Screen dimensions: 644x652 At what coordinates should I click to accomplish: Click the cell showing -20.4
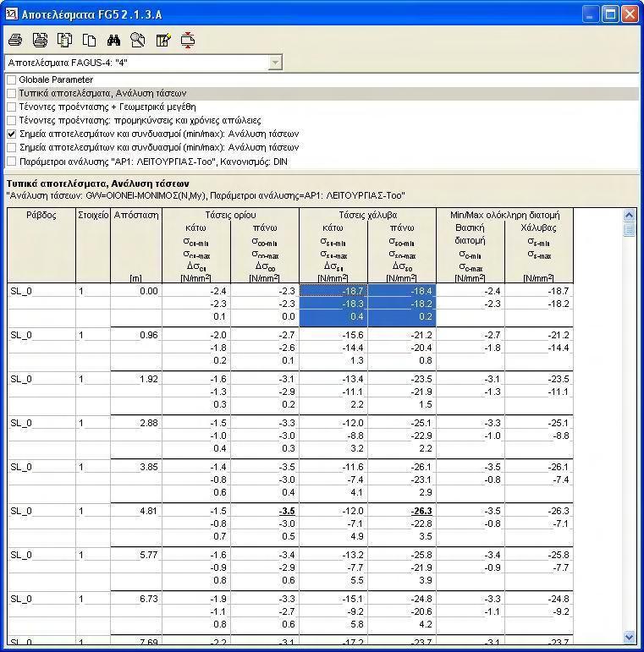402,348
